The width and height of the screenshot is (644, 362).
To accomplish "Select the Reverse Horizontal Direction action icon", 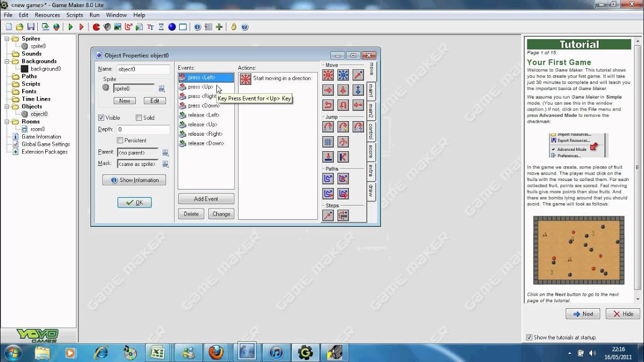I will pyautogui.click(x=328, y=106).
